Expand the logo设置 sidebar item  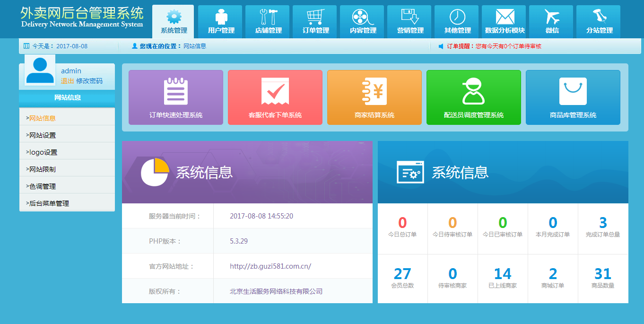[x=43, y=152]
